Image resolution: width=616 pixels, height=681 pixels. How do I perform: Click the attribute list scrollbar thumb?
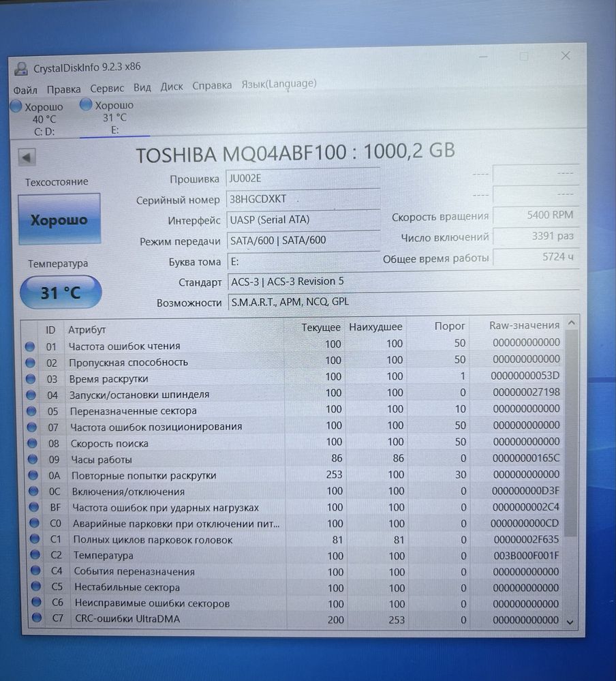571,432
